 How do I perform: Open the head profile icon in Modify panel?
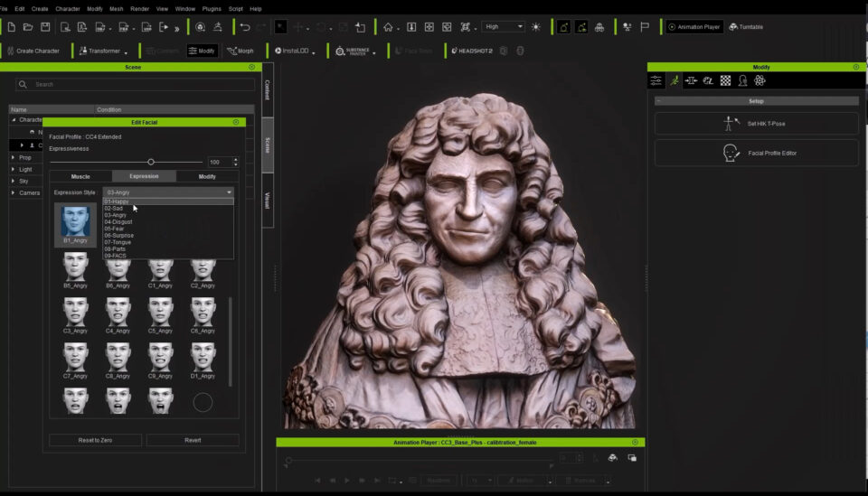742,80
